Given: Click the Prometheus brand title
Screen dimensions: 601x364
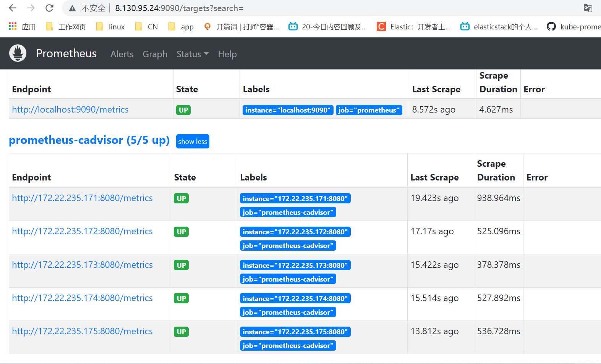Looking at the screenshot, I should [x=66, y=53].
